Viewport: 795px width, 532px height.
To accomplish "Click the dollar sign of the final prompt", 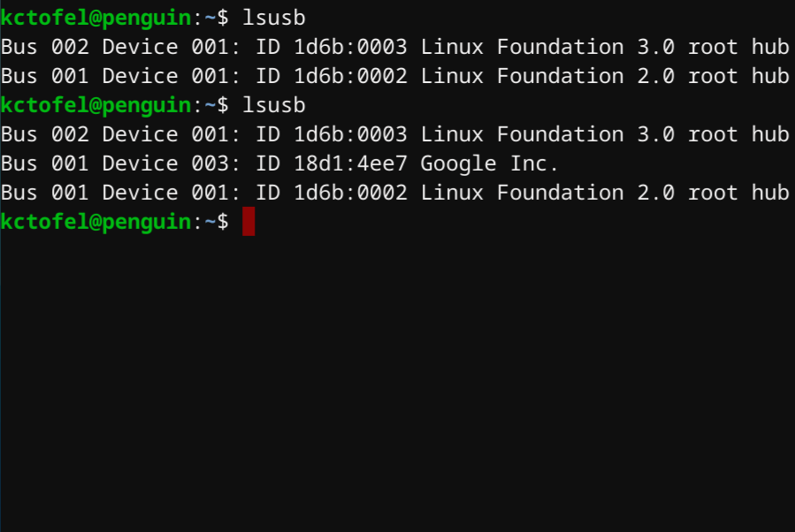I will tap(223, 222).
